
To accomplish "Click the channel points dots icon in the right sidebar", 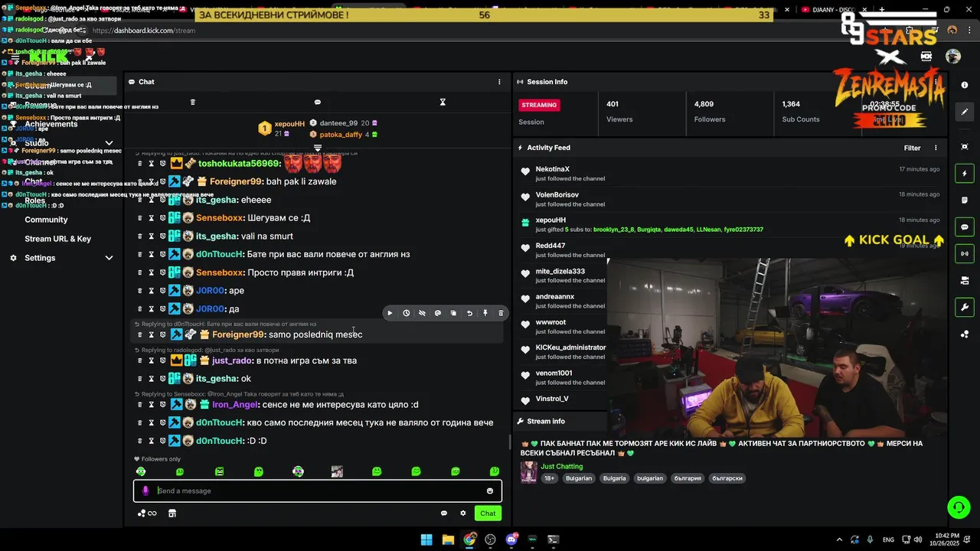I will [x=965, y=334].
